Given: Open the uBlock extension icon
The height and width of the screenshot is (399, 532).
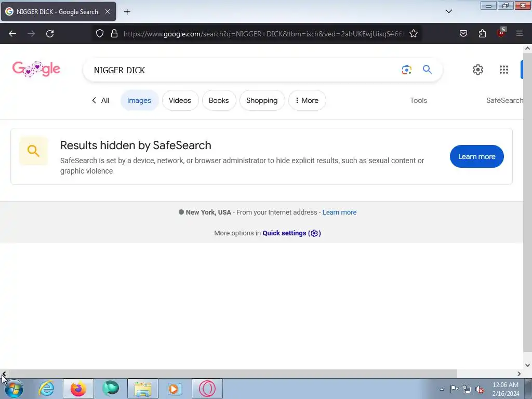Looking at the screenshot, I should (x=501, y=33).
